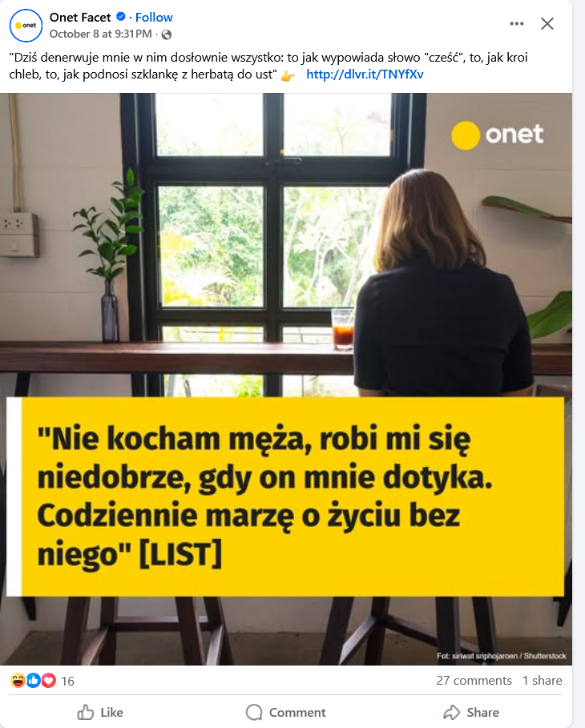Open the Onet Facet profile picture
This screenshot has height=728, width=585.
[26, 26]
